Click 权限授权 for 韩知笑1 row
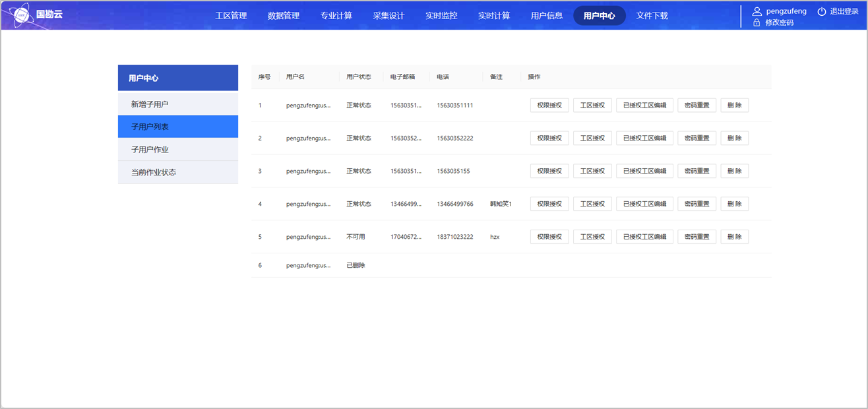Image resolution: width=868 pixels, height=409 pixels. (549, 204)
